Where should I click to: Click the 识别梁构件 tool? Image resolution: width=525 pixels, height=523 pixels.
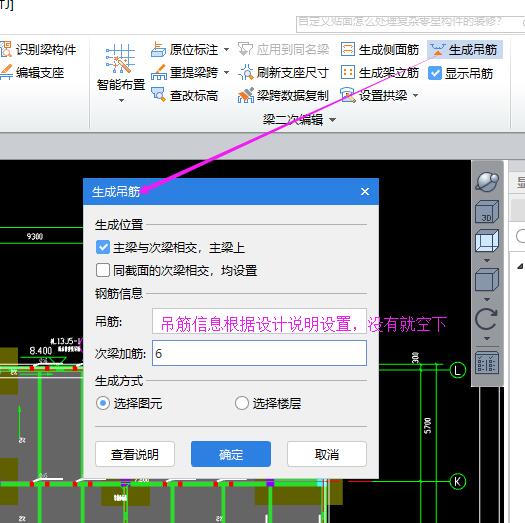[x=38, y=50]
